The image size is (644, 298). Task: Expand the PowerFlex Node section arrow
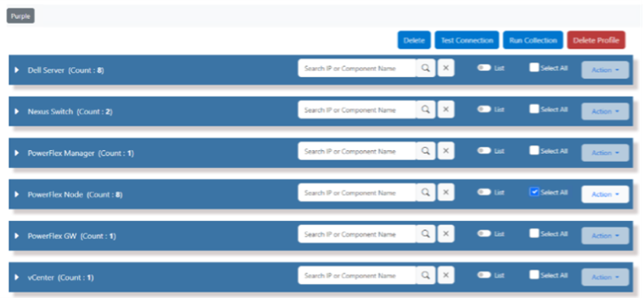[x=17, y=195]
